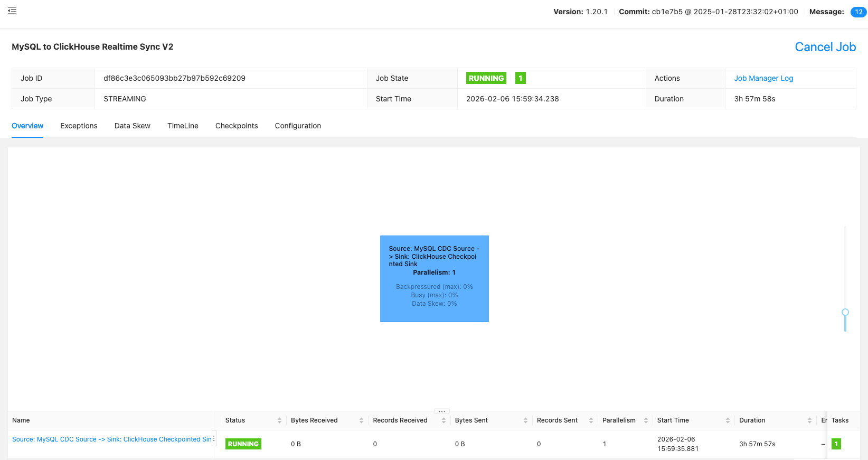Viewport: 868px width, 460px height.
Task: Open the Job Manager Log link
Action: click(763, 78)
